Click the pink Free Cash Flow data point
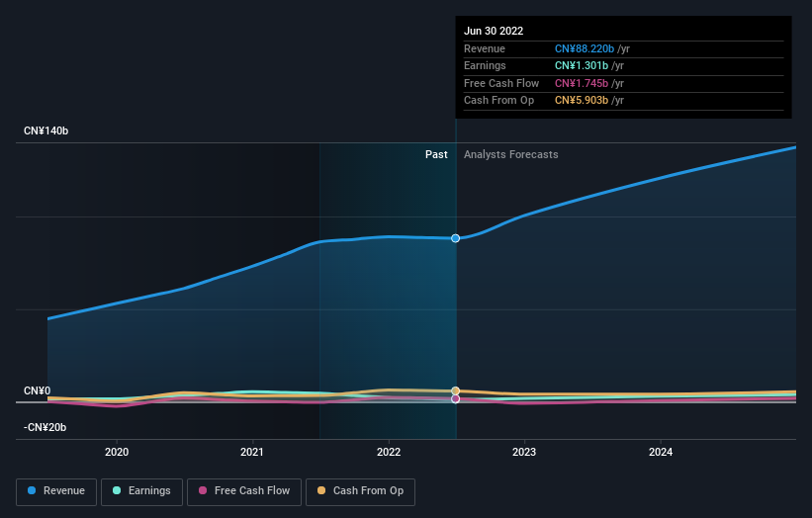 pos(455,399)
